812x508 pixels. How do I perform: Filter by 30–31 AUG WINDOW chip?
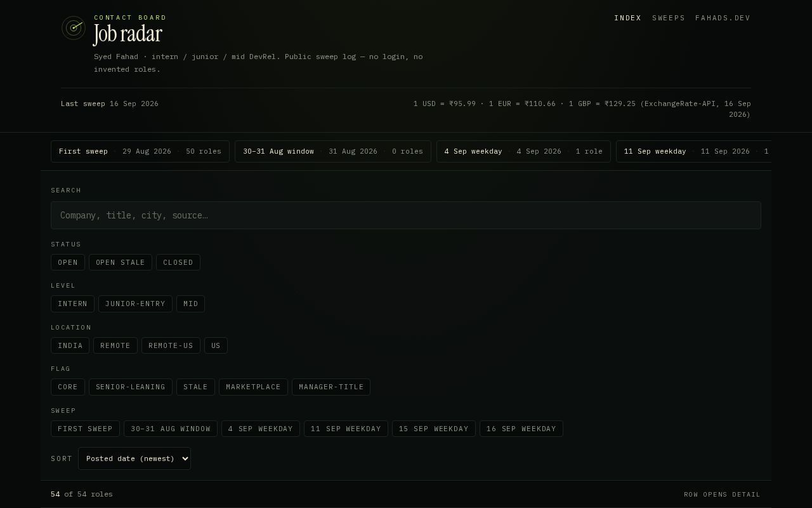[171, 429]
